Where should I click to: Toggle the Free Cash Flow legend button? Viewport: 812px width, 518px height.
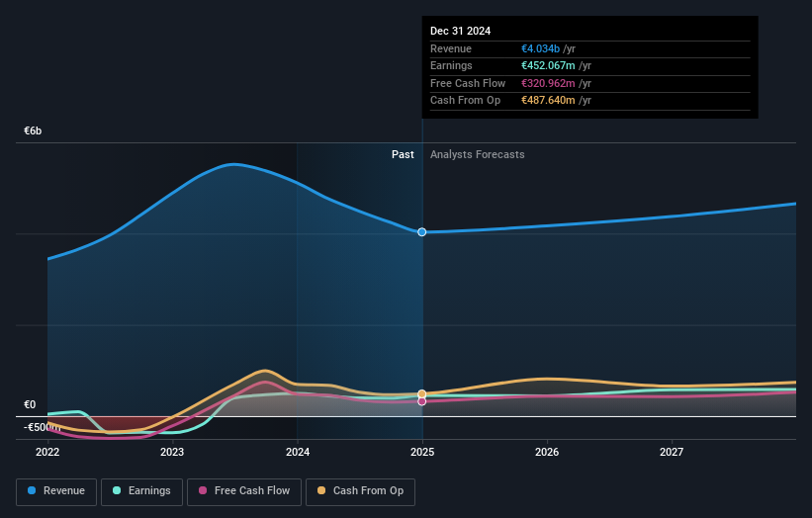click(x=244, y=491)
